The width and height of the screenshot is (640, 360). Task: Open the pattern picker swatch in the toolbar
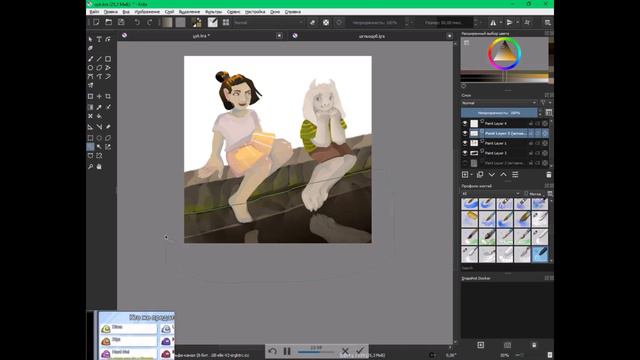(180, 22)
